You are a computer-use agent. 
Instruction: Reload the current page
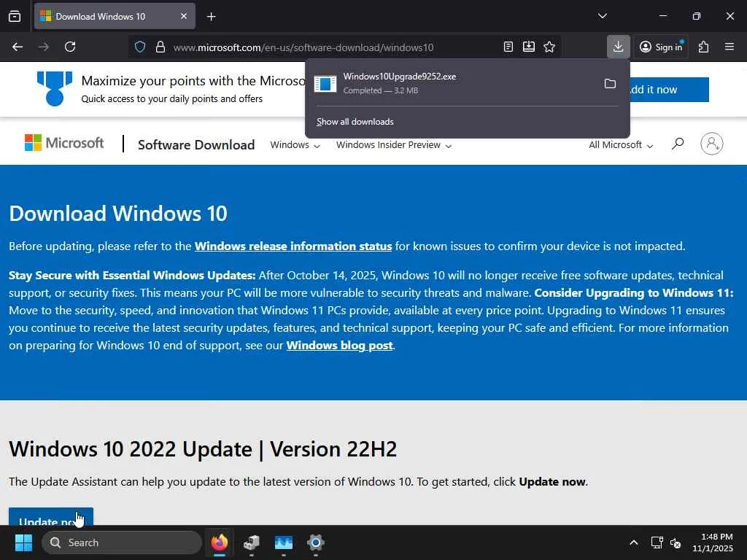(x=70, y=47)
